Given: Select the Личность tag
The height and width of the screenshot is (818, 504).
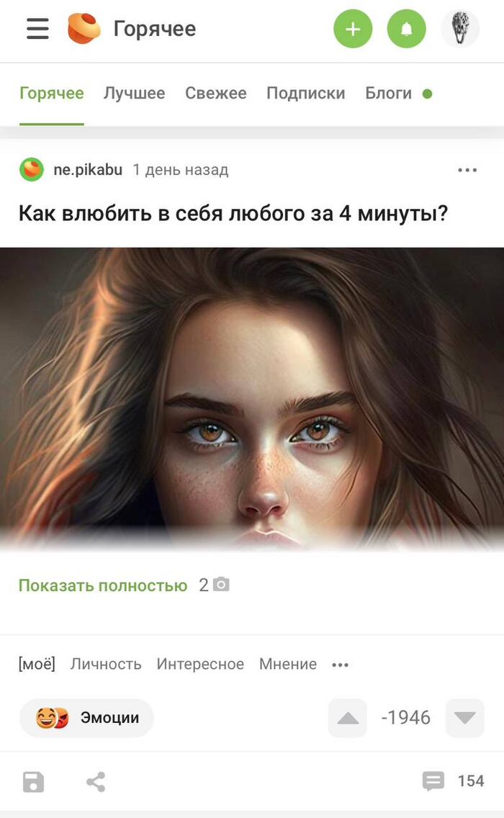Looking at the screenshot, I should pyautogui.click(x=106, y=664).
